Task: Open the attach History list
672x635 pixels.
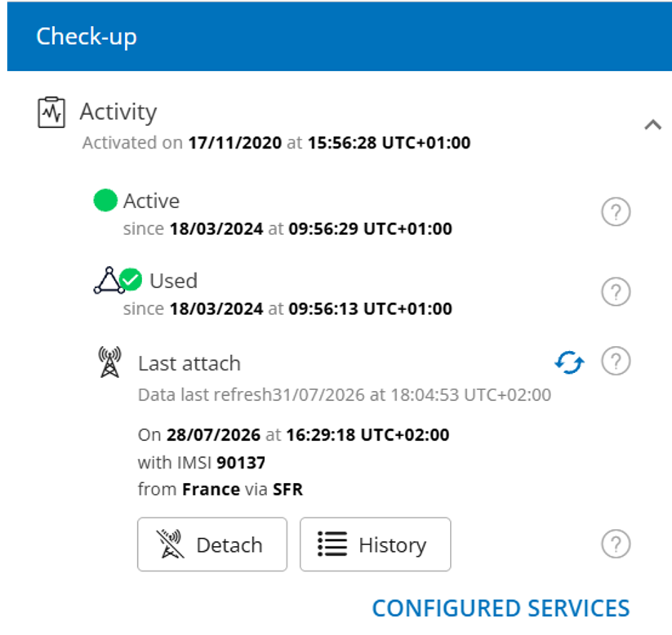Action: click(x=376, y=544)
